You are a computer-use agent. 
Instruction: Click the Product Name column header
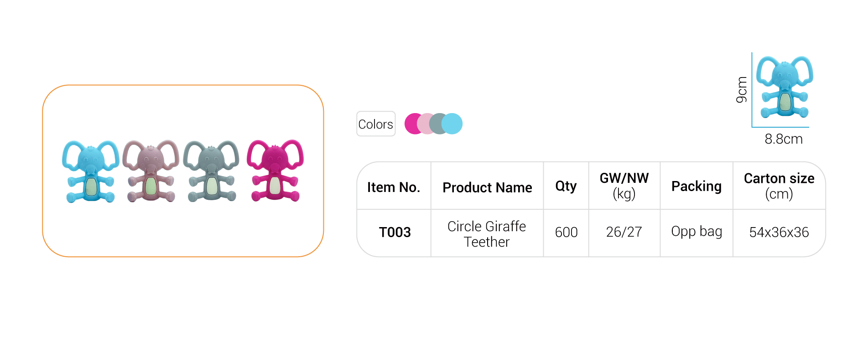487,186
